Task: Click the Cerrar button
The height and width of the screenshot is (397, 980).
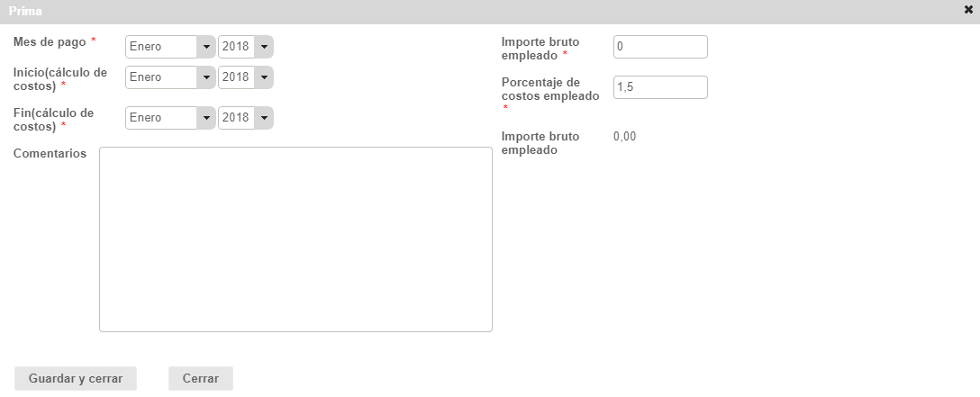Action: (x=200, y=378)
